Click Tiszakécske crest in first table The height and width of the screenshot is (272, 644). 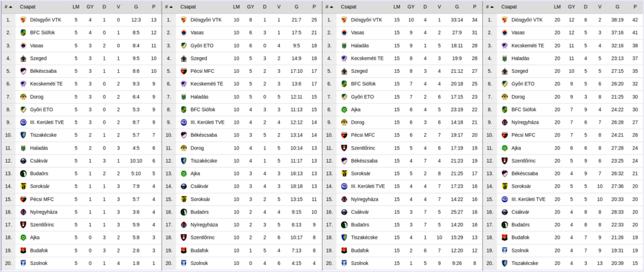(x=23, y=135)
